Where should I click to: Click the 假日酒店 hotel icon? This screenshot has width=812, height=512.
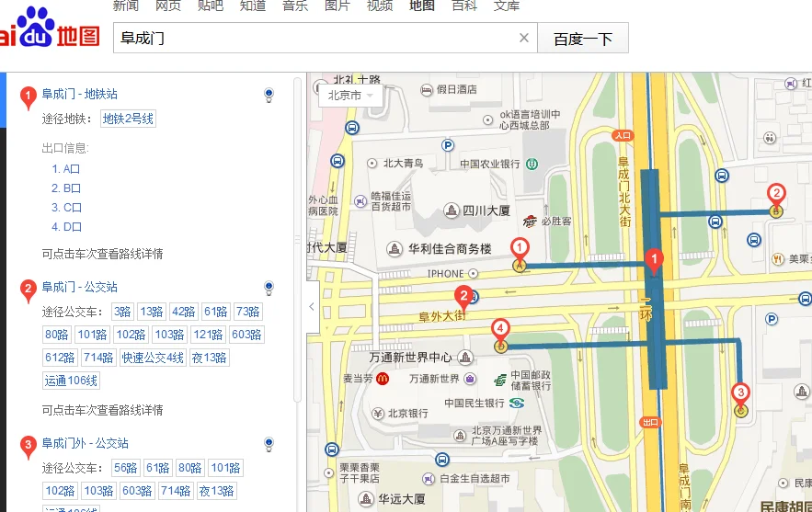[x=426, y=89]
